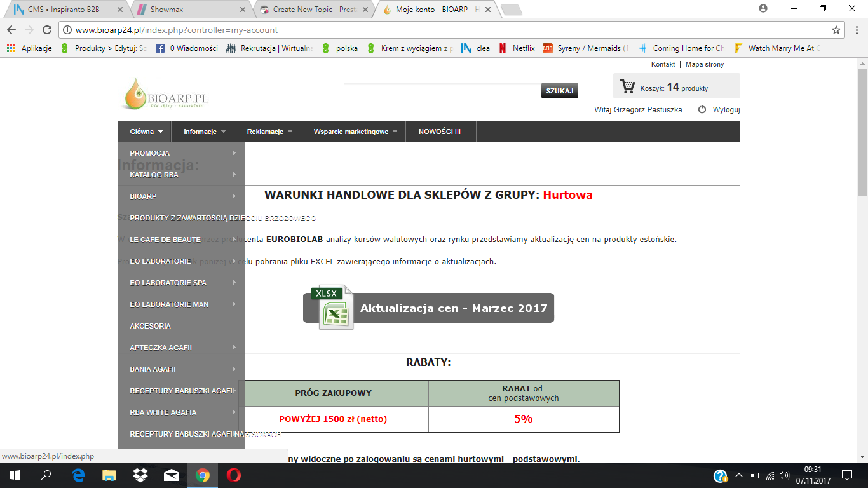Expand the LE CAFE DE BEAUTE submenu
Screen dimensions: 868x488
pyautogui.click(x=181, y=240)
